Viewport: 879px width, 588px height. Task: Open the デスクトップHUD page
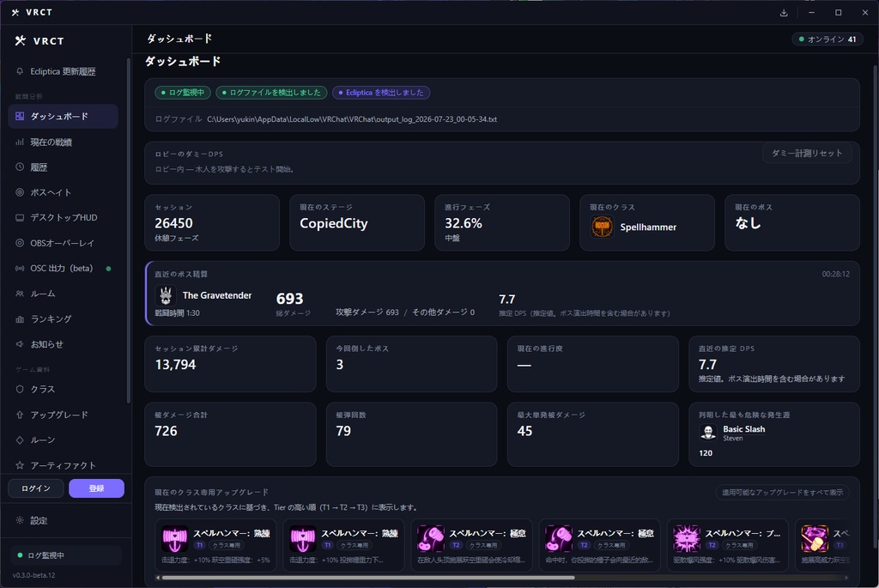tap(63, 217)
